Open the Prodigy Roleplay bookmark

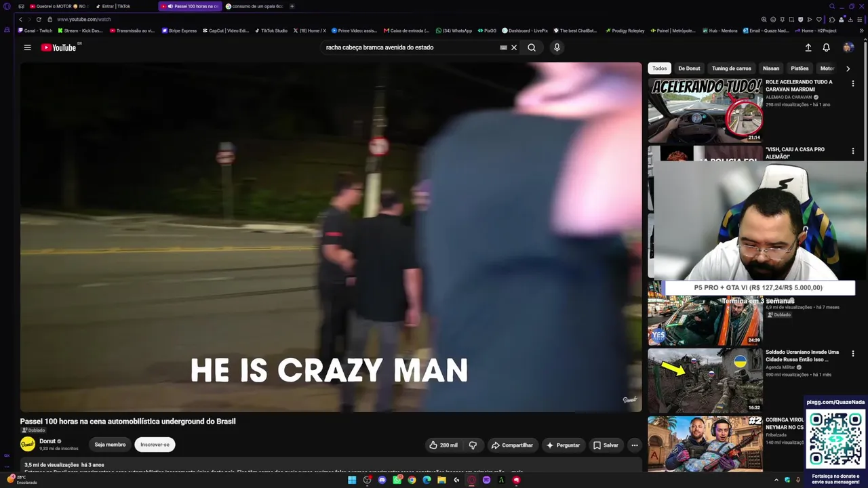(625, 30)
